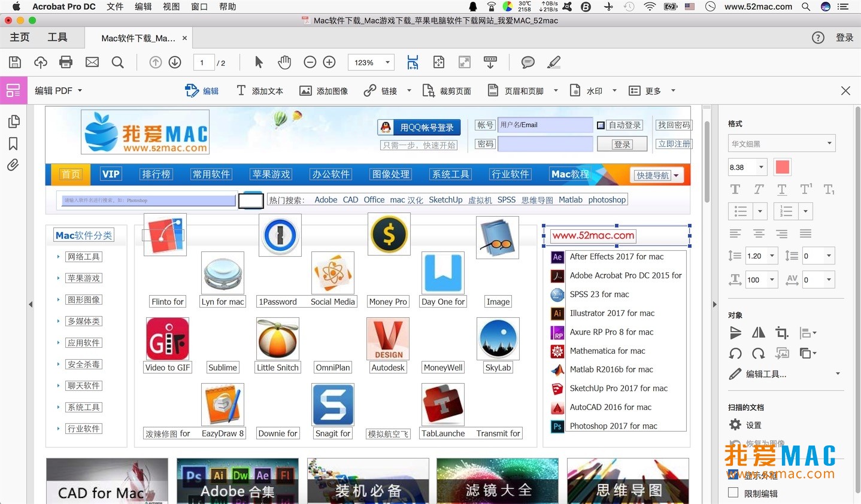861x504 pixels.
Task: Close the Mac软件下载 document tab
Action: (184, 38)
